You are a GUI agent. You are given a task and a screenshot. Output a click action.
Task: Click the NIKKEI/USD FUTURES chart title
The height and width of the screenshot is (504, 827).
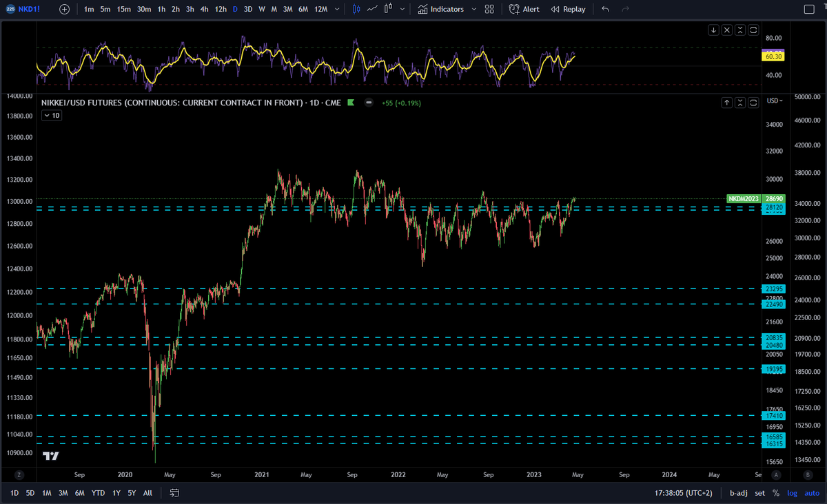(x=190, y=103)
